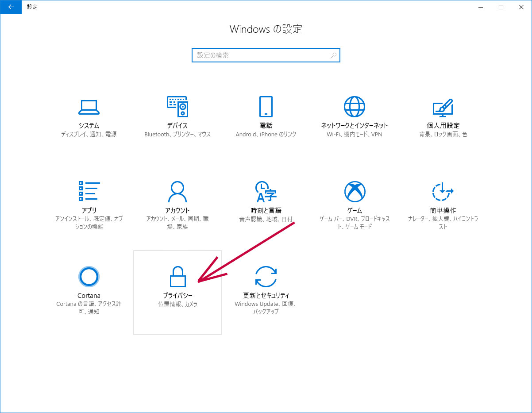Open the ネットワークとインターネット globe icon
Image resolution: width=532 pixels, height=413 pixels.
pyautogui.click(x=355, y=106)
